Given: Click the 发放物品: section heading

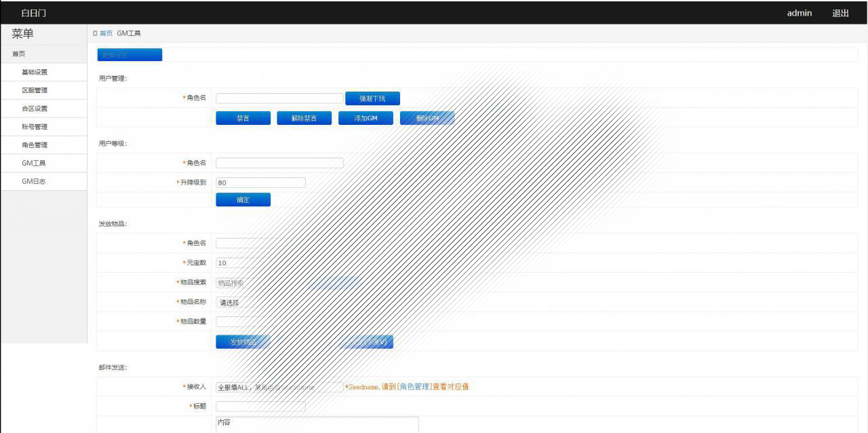Looking at the screenshot, I should (113, 223).
